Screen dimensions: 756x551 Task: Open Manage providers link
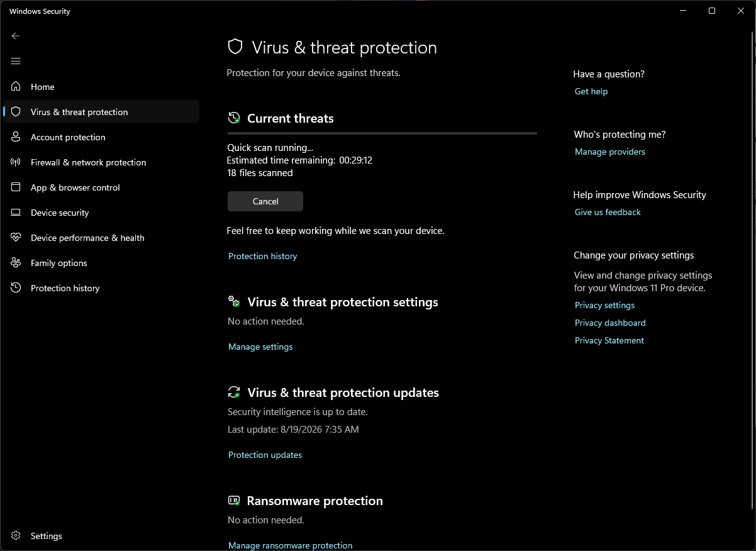tap(610, 152)
